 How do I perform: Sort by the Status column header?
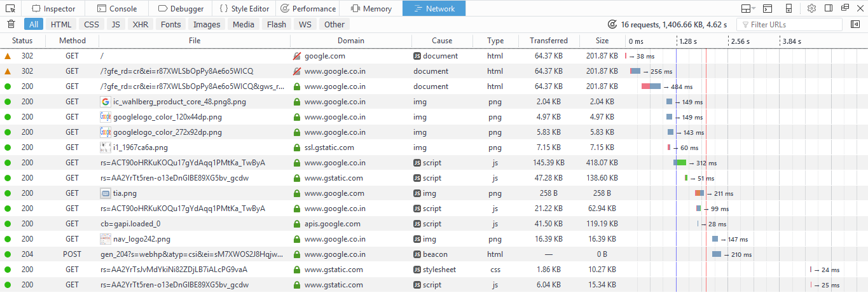[22, 41]
